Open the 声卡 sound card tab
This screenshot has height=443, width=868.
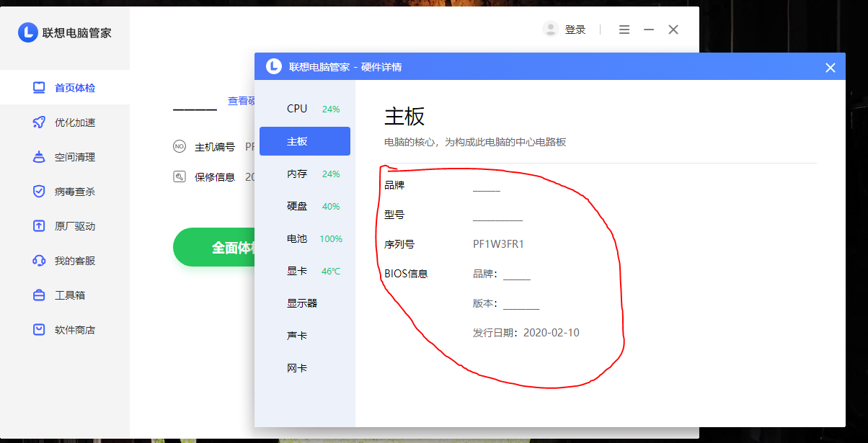click(305, 336)
